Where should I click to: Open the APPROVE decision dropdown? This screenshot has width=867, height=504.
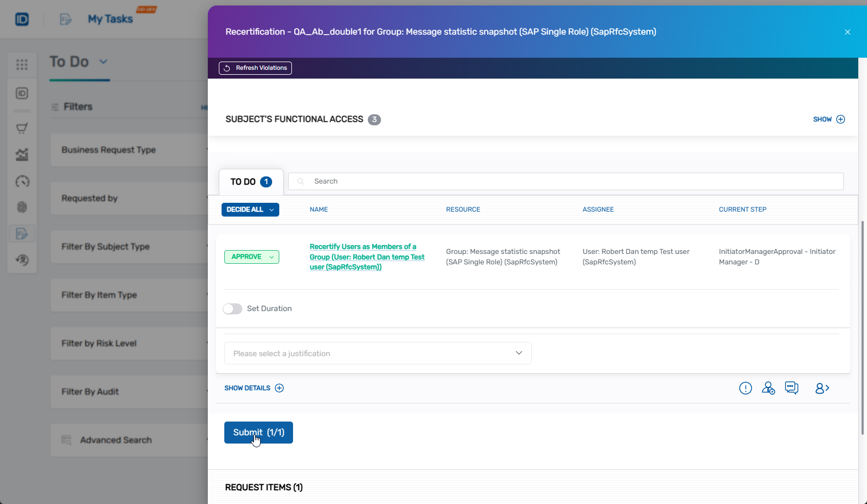pyautogui.click(x=251, y=257)
